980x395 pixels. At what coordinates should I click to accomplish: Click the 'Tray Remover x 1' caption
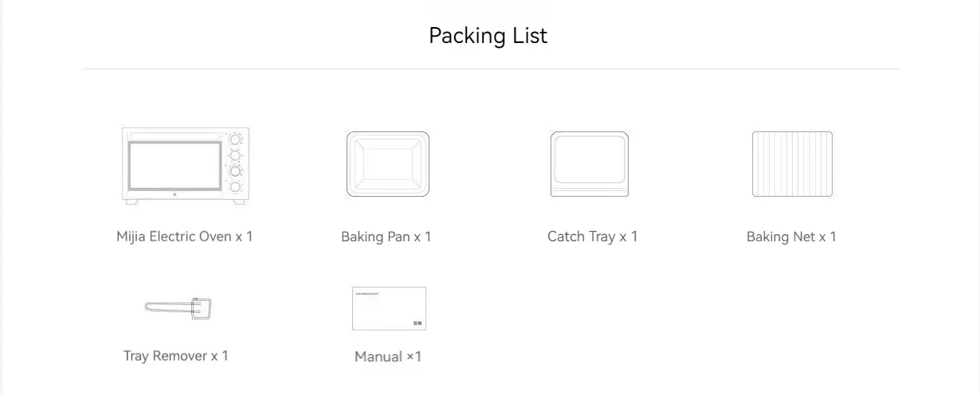click(176, 356)
